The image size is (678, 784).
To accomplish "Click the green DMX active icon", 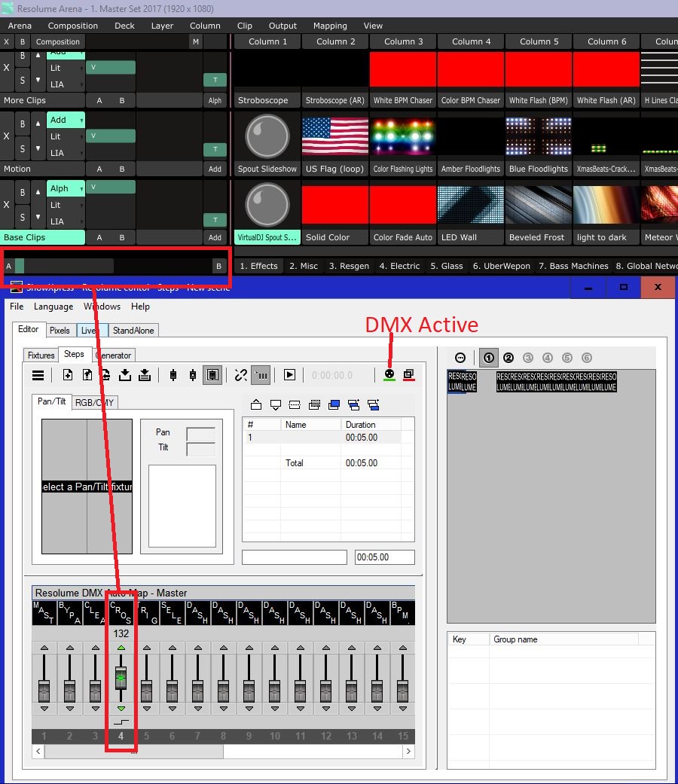I will (x=389, y=374).
